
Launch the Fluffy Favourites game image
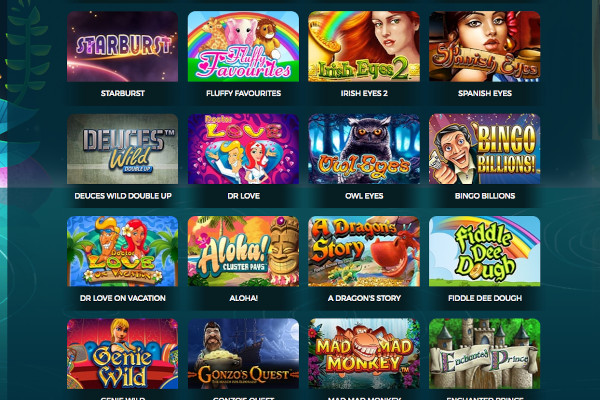click(x=243, y=46)
